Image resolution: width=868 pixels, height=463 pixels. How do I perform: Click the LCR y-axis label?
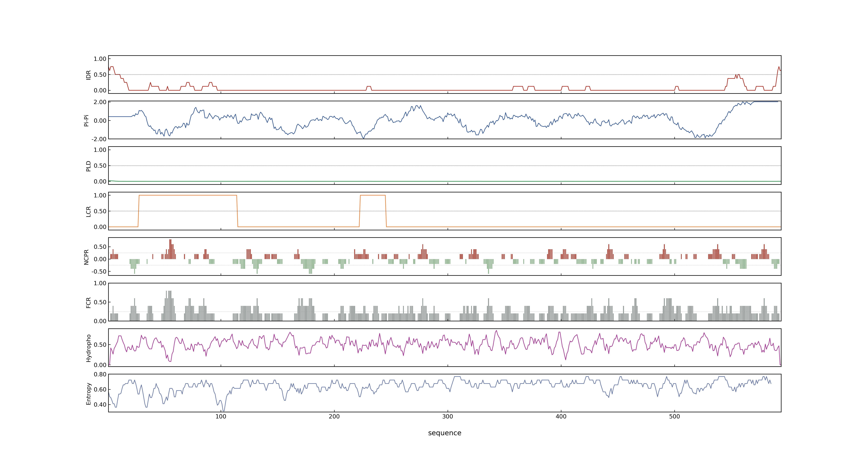pyautogui.click(x=88, y=211)
